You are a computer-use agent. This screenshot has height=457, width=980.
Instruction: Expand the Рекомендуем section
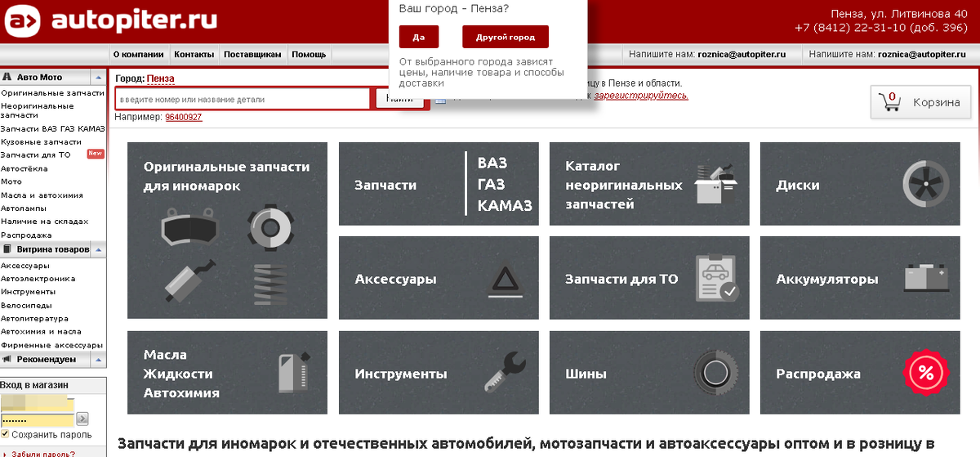click(98, 359)
